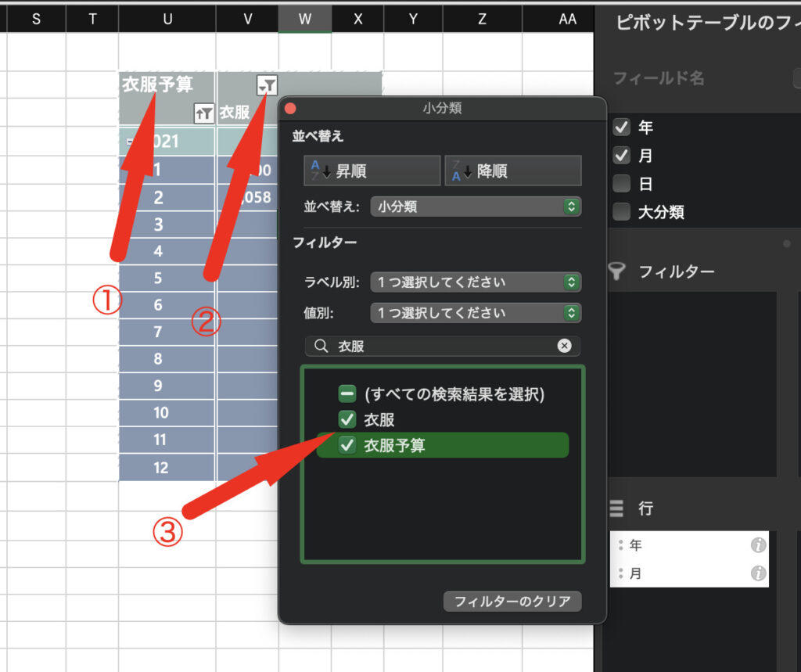This screenshot has height=672, width=801.
Task: Click the red close button of 小分類 popup
Action: click(x=291, y=109)
